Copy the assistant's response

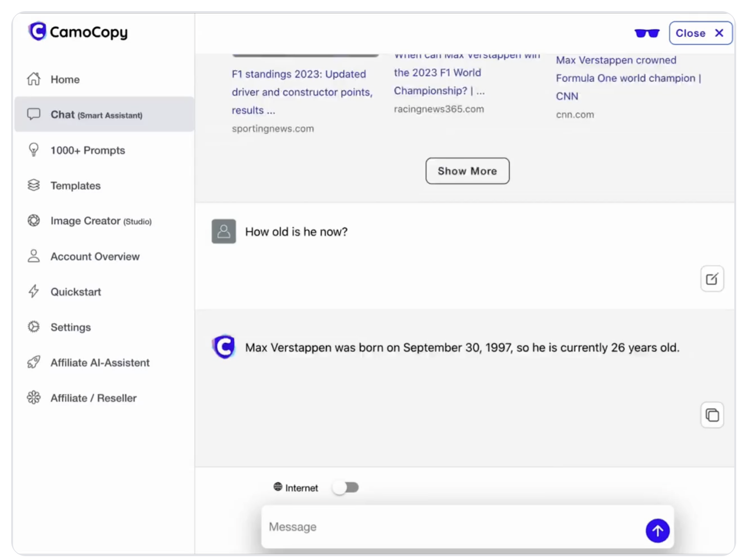pos(712,415)
